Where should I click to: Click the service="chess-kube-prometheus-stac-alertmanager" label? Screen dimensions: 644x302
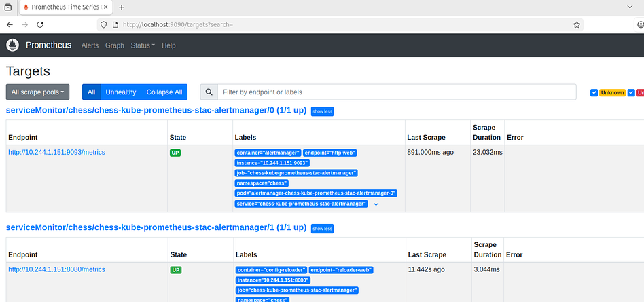point(301,204)
